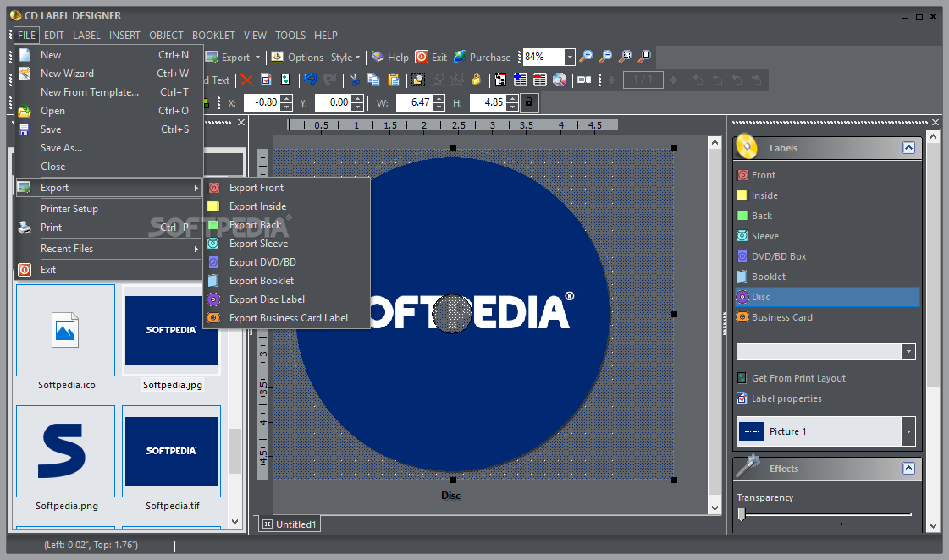Open the Picture 1 object dropdown
949x560 pixels.
pos(908,431)
